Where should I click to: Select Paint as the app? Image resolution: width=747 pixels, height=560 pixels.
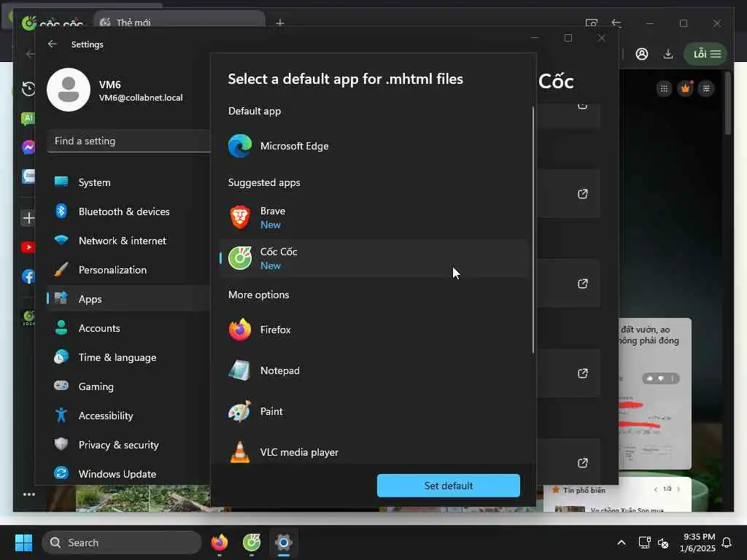pos(374,411)
